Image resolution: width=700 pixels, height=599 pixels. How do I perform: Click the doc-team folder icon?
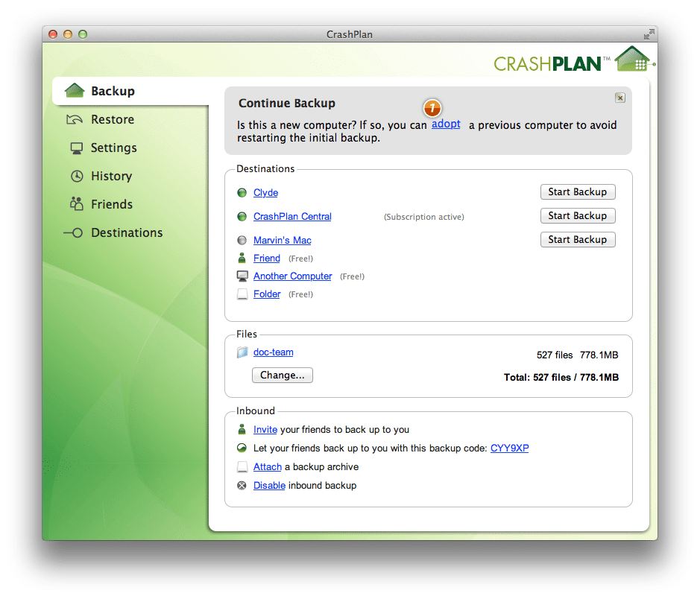242,353
